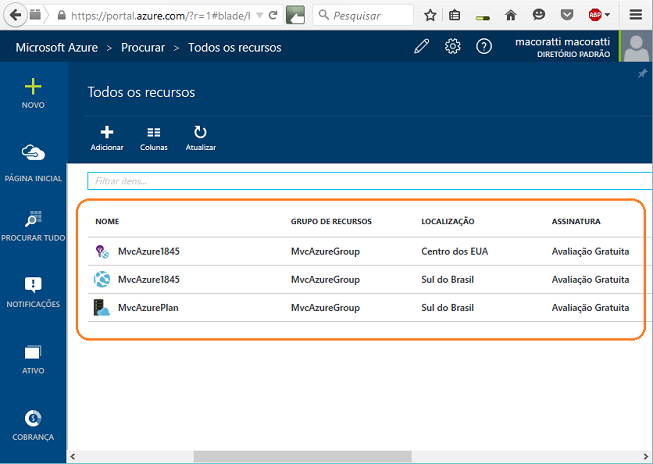This screenshot has width=653, height=464.
Task: Click web app globe icon for MvcAzure1845
Action: tap(102, 279)
